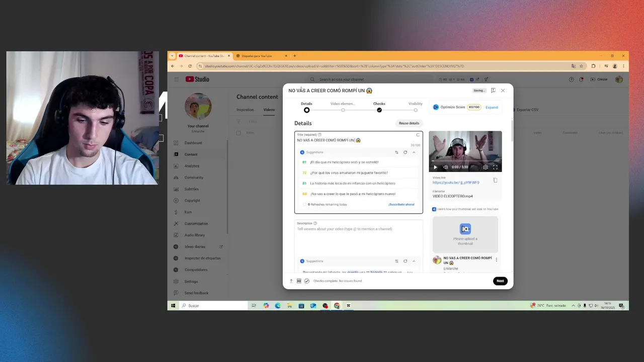
Task: Refresh the description suggestions
Action: [405, 261]
